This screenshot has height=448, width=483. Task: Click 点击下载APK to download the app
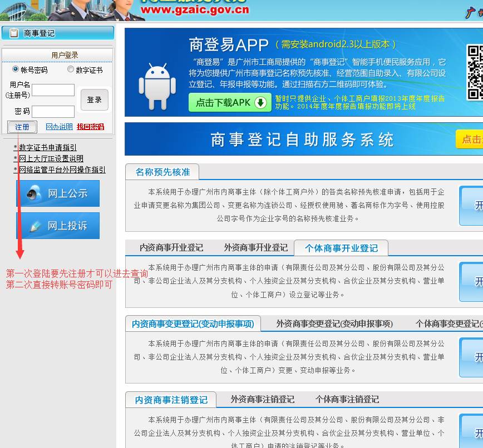(x=221, y=103)
